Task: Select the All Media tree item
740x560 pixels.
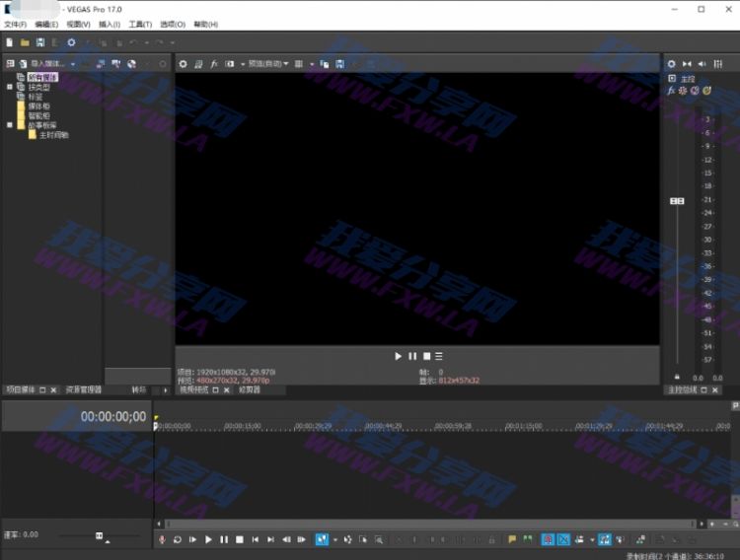Action: [x=42, y=77]
